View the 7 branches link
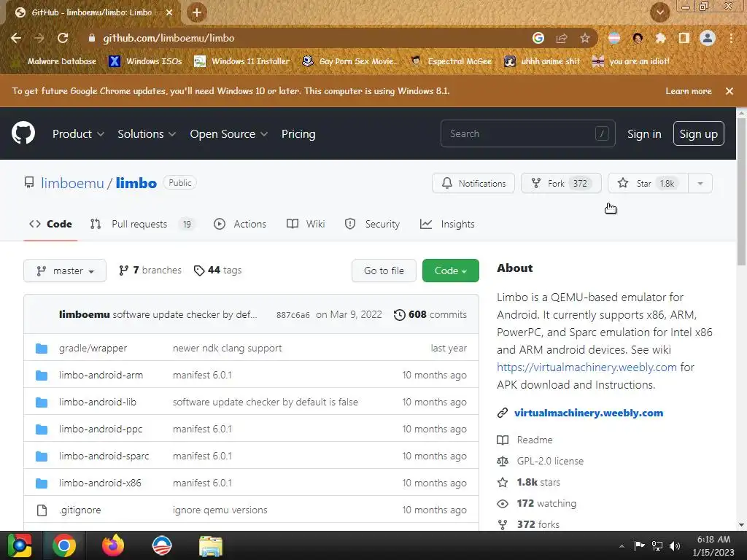This screenshot has height=560, width=747. point(150,270)
